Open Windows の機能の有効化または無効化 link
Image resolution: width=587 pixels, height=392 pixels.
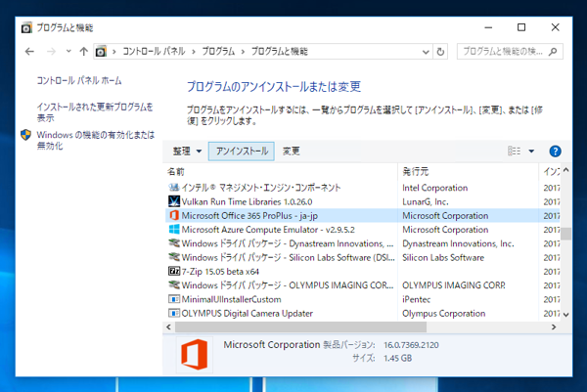96,140
